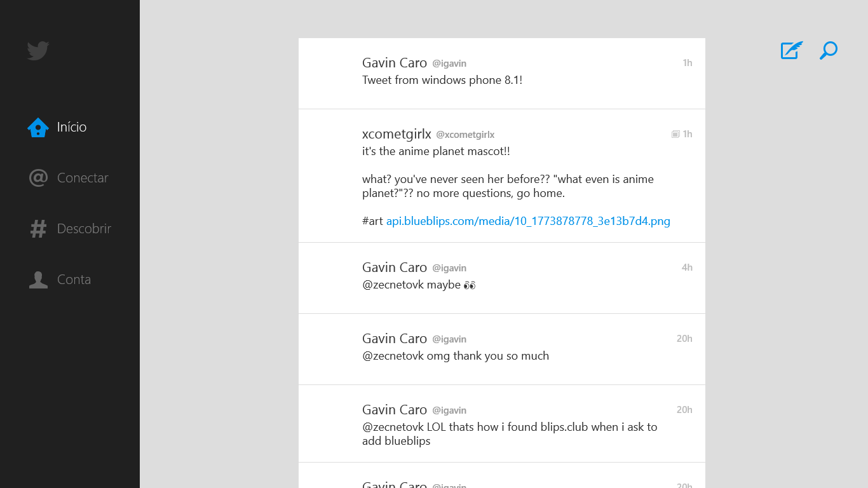Viewport: 868px width, 488px height.
Task: Open the 'omg thank you so much' tweet
Action: [x=455, y=356]
